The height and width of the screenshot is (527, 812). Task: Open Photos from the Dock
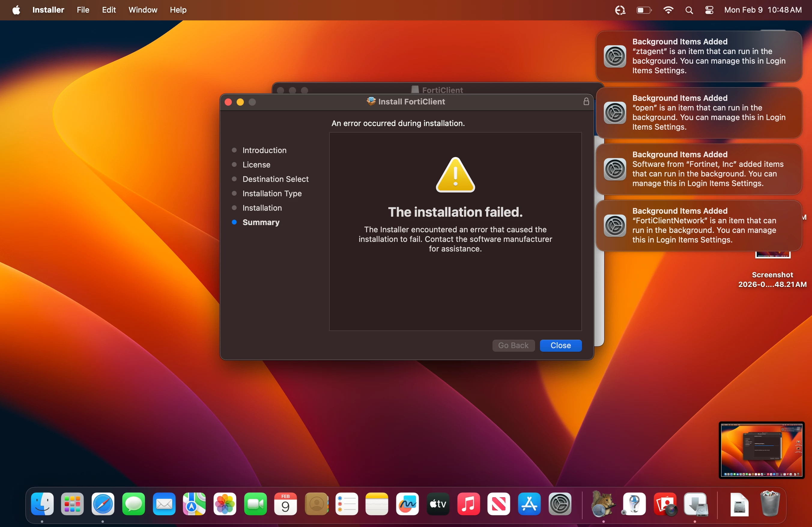pyautogui.click(x=225, y=504)
